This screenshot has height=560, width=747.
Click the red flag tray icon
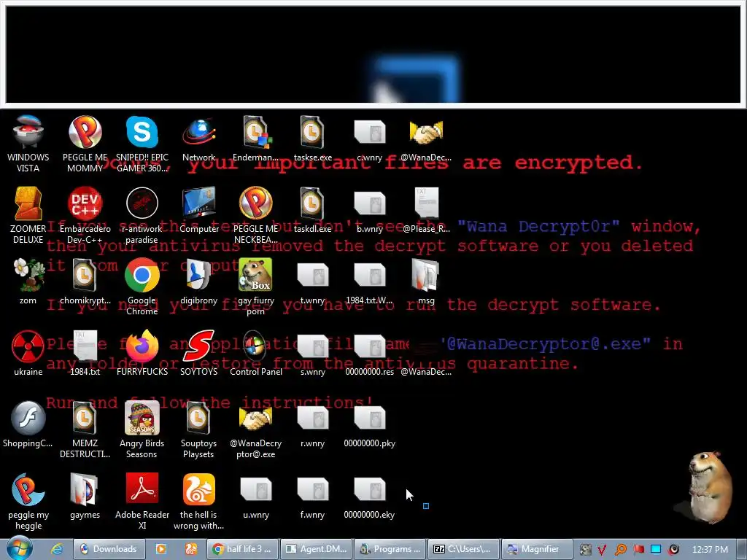pos(638,550)
